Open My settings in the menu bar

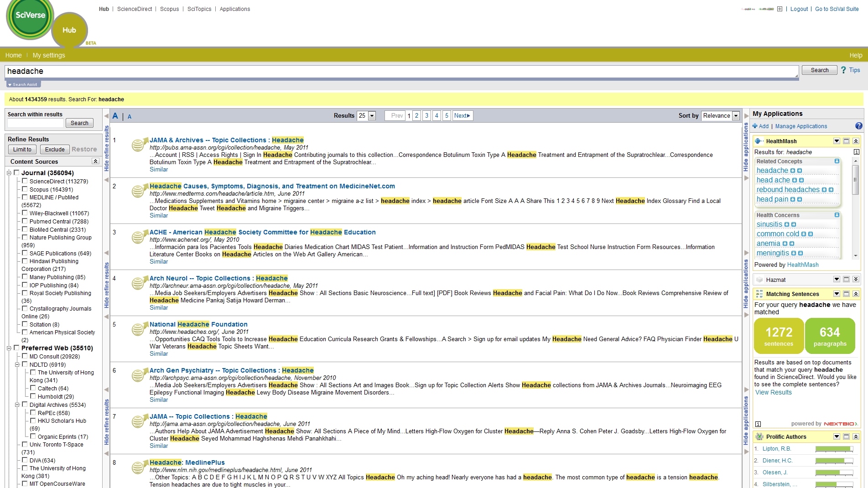point(49,55)
